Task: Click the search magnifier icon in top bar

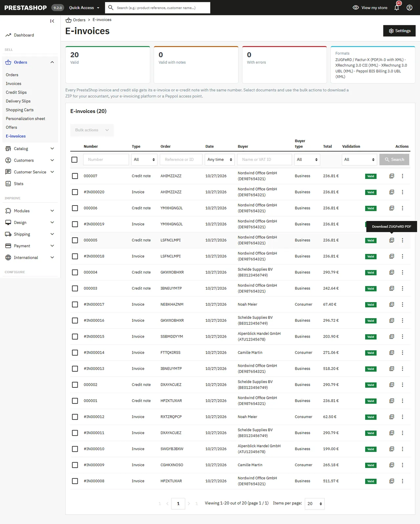Action: (111, 8)
